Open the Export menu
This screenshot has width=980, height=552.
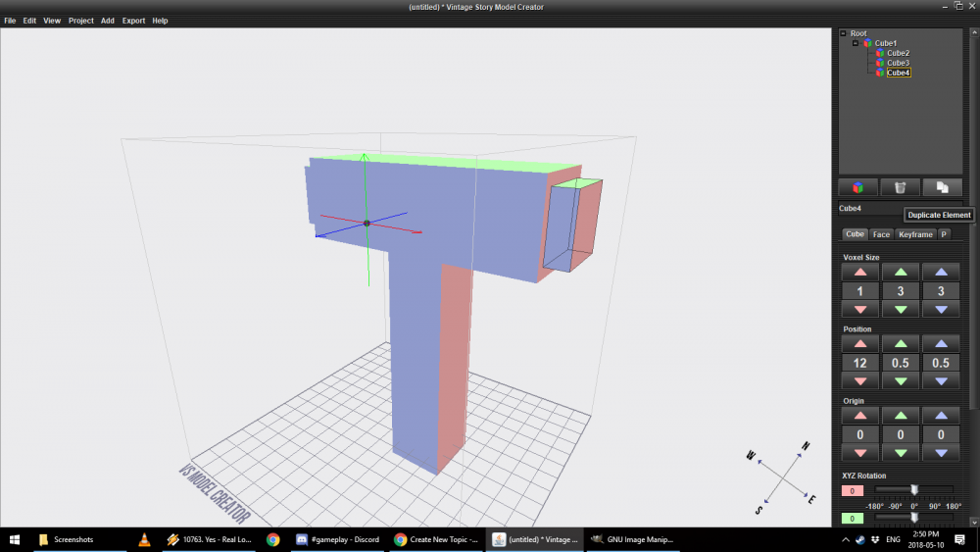pos(133,21)
